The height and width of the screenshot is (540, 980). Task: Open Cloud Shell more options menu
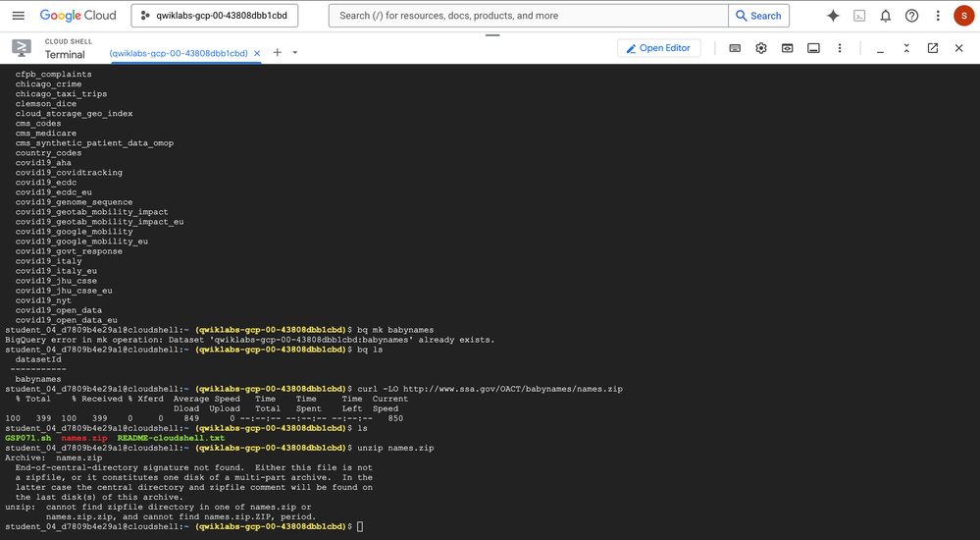[x=840, y=48]
